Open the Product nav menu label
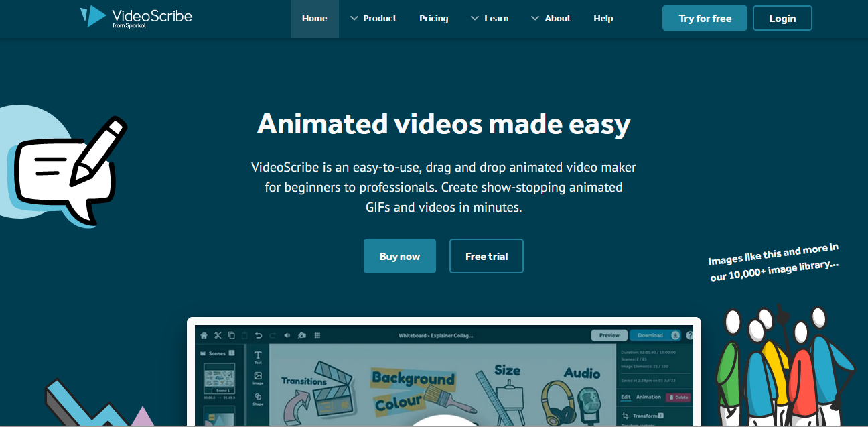This screenshot has width=868, height=427. tap(380, 19)
